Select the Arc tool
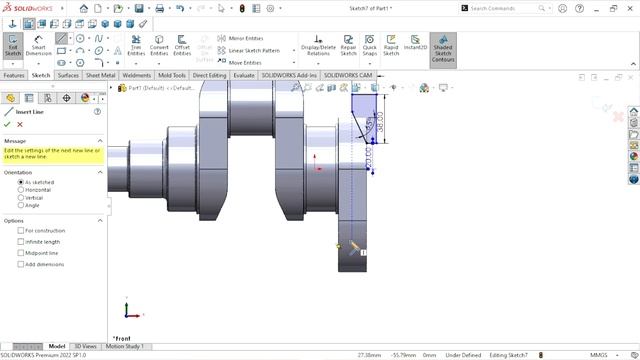The height and width of the screenshot is (360, 640). (80, 51)
